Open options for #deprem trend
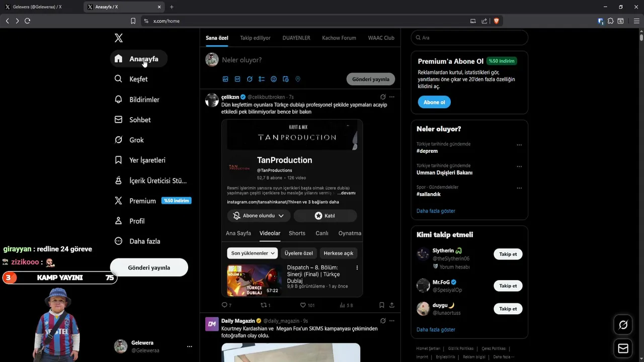Viewport: 644px width, 362px height. (x=519, y=145)
